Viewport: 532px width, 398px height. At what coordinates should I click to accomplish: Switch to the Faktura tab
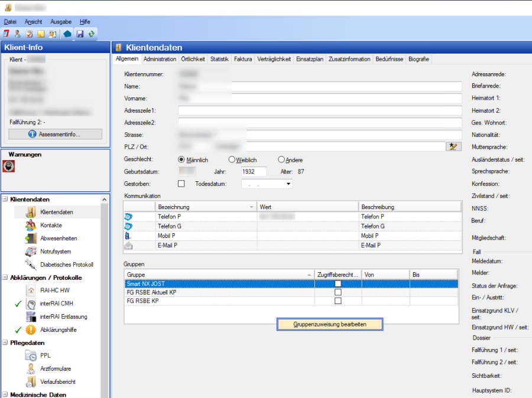coord(242,59)
